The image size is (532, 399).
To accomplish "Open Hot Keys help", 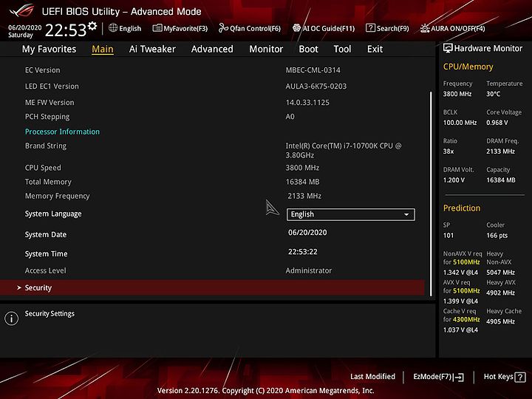I will pos(505,377).
